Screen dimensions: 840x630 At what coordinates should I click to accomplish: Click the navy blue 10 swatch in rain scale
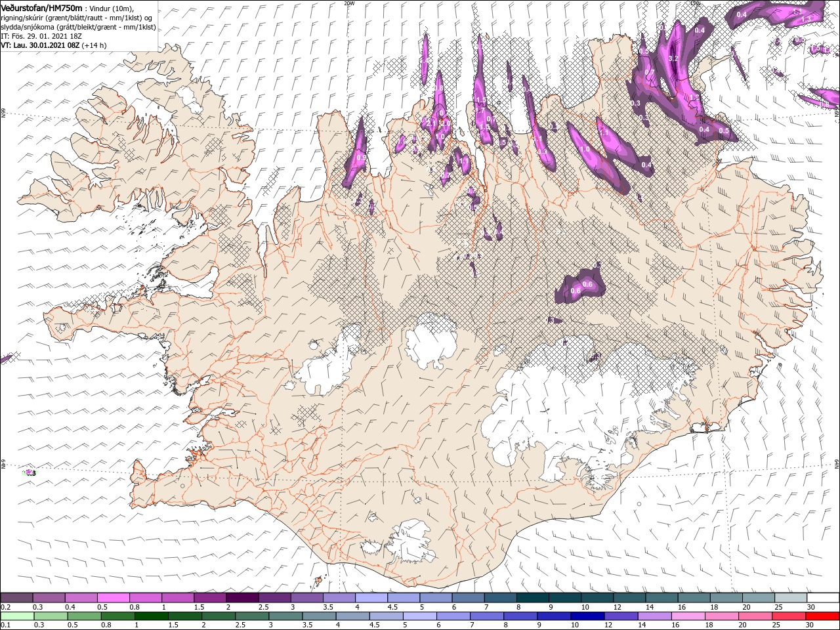[x=587, y=616]
